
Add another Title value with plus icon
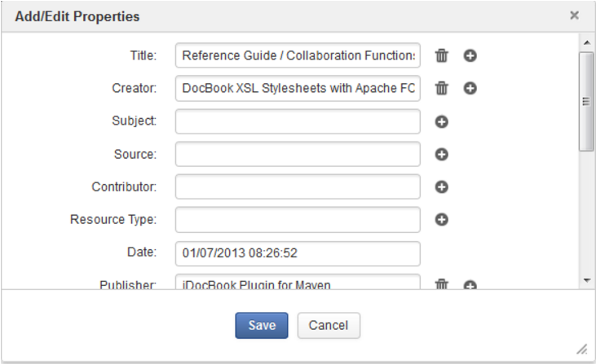(x=470, y=55)
